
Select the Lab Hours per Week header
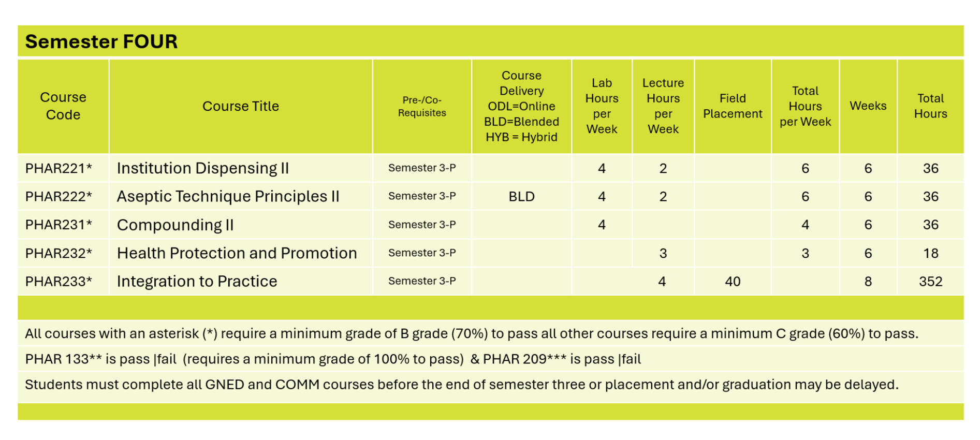coord(602,106)
